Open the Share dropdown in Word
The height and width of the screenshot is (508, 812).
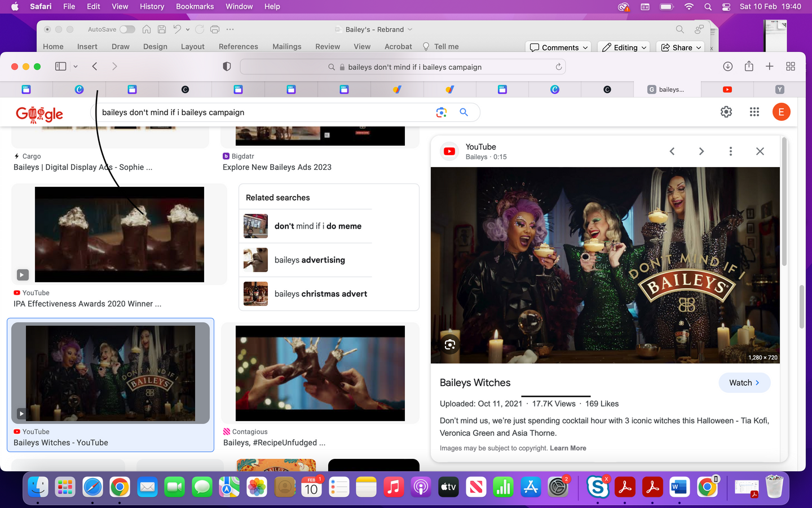[681, 47]
